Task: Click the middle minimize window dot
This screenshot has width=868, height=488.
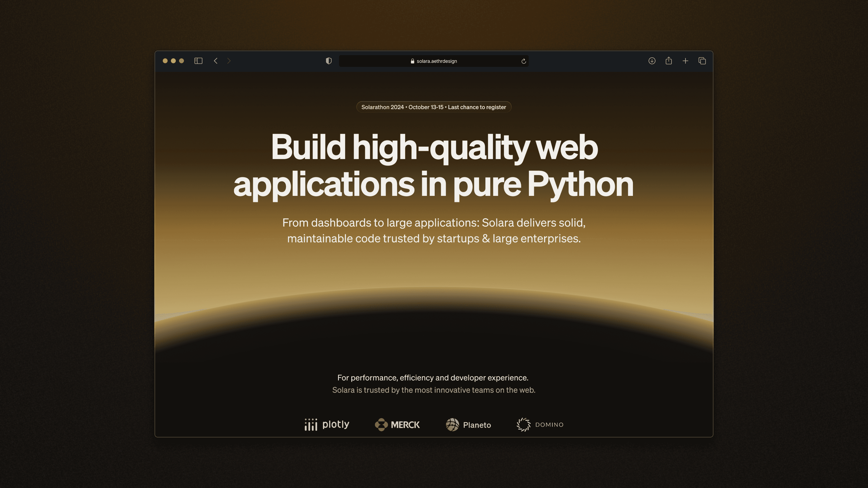Action: 173,61
